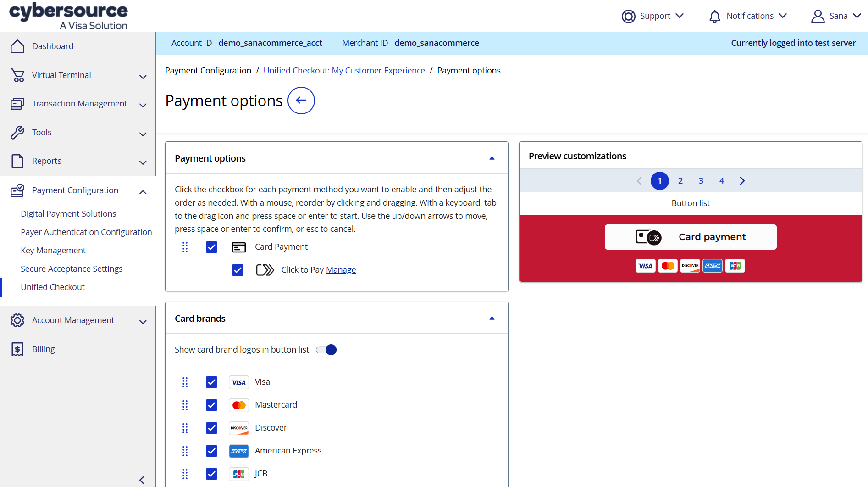This screenshot has width=868, height=487.
Task: Uncheck the Card Payment checkbox
Action: 211,247
